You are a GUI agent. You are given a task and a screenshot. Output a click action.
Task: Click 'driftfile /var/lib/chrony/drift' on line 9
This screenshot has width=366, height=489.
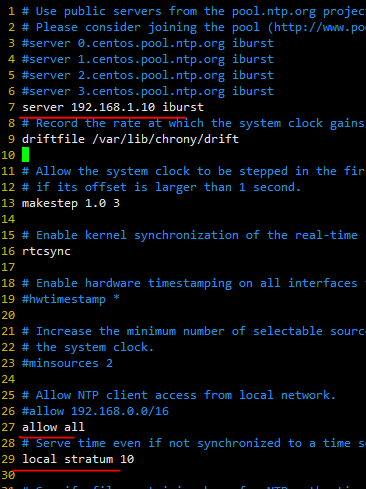(x=130, y=139)
